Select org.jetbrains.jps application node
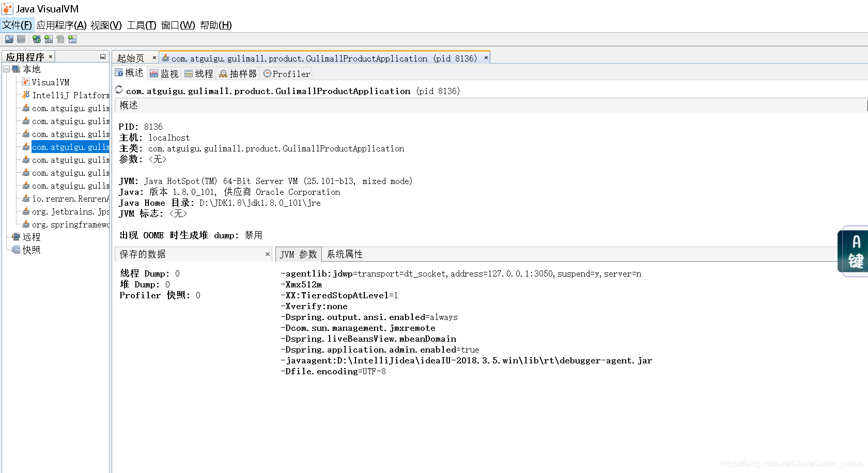The image size is (868, 473). pos(71,211)
